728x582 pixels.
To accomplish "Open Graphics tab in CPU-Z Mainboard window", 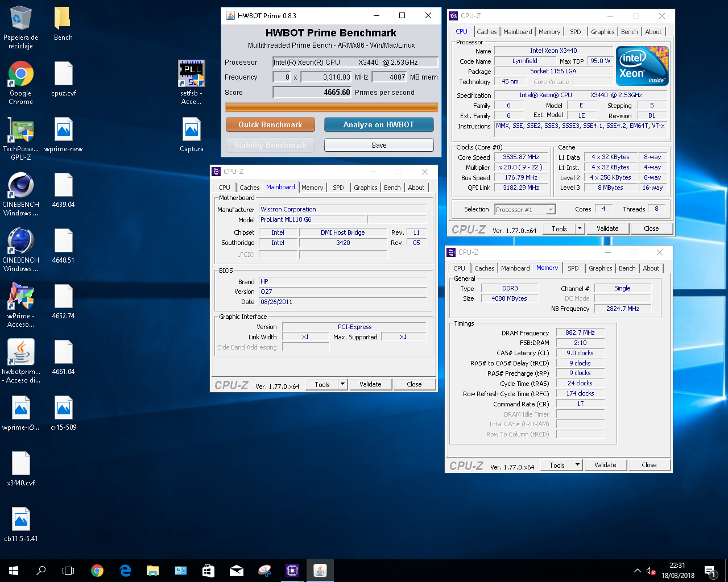I will (x=365, y=188).
